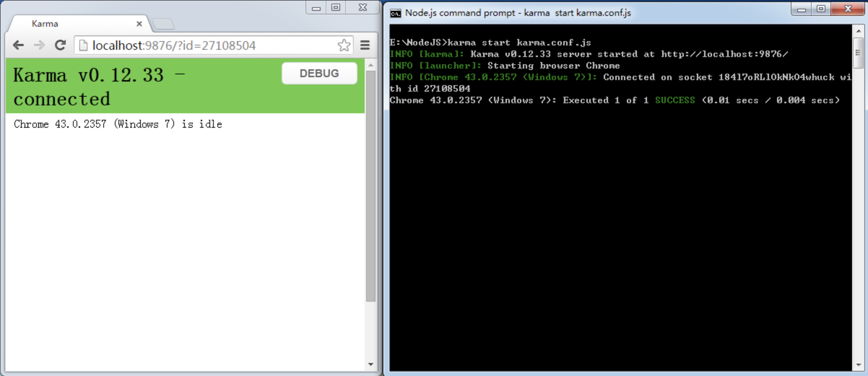868x376 pixels.
Task: Click the command prompt scrollbar up arrow
Action: [858, 31]
